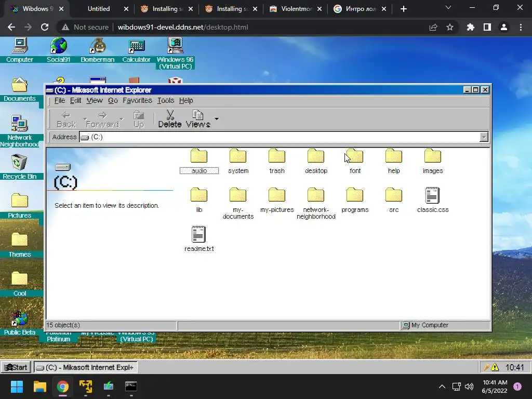
Task: Select the Recycle Bin icon
Action: point(20,167)
